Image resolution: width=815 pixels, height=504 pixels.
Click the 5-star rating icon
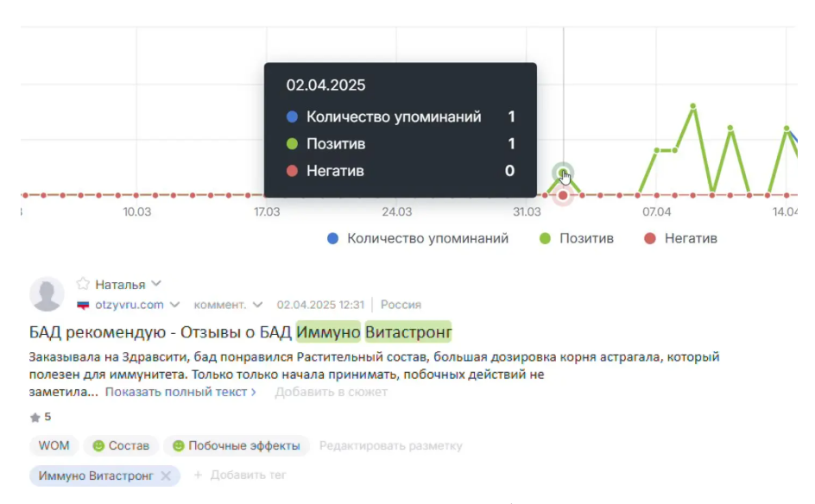pos(35,417)
